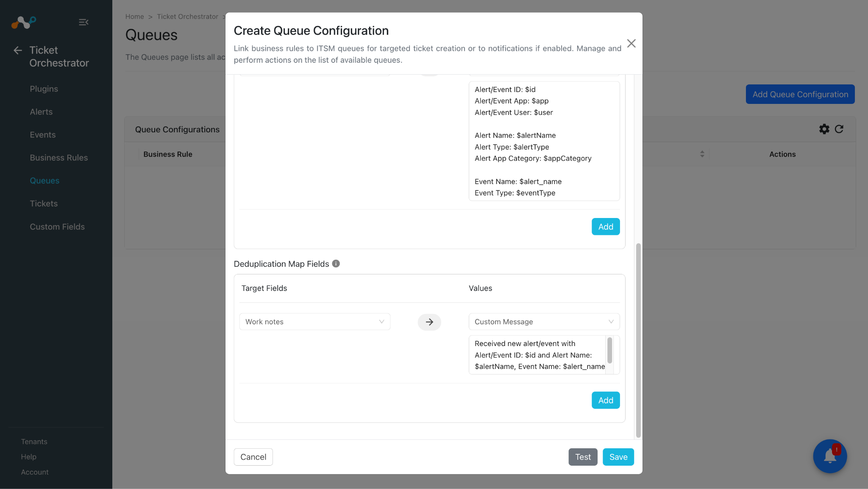
Task: Open the Custom Fields sidebar item
Action: point(57,227)
